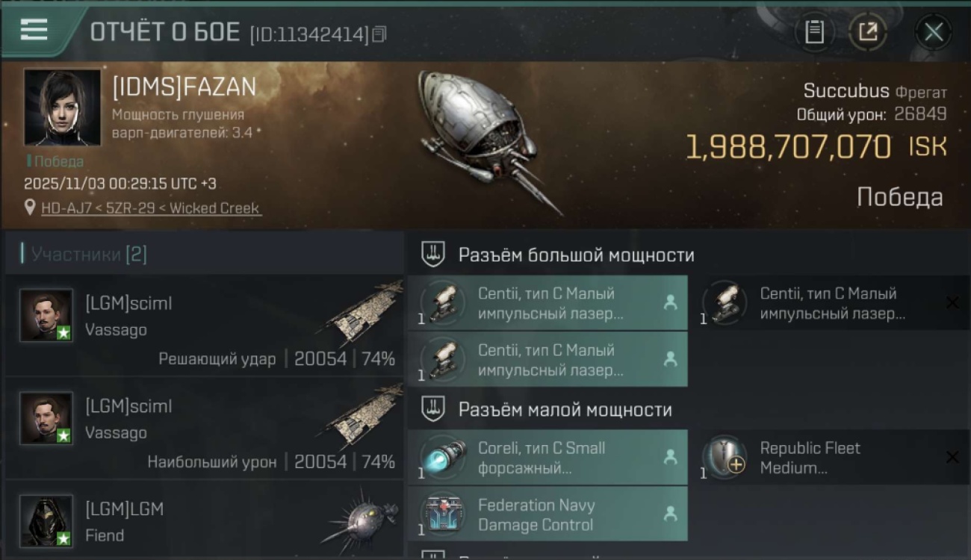This screenshot has width=971, height=560.
Task: Click first sciml Vassago participant portrait
Action: click(46, 315)
